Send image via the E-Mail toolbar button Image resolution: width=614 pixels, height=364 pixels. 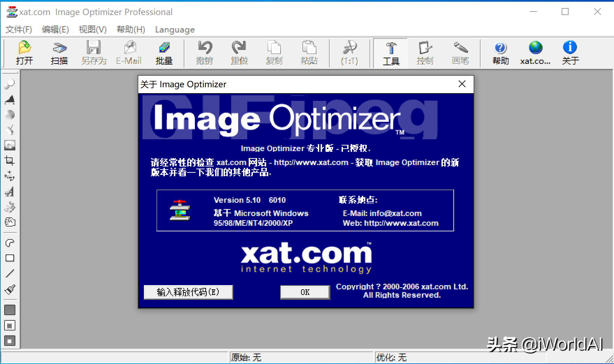(x=129, y=53)
